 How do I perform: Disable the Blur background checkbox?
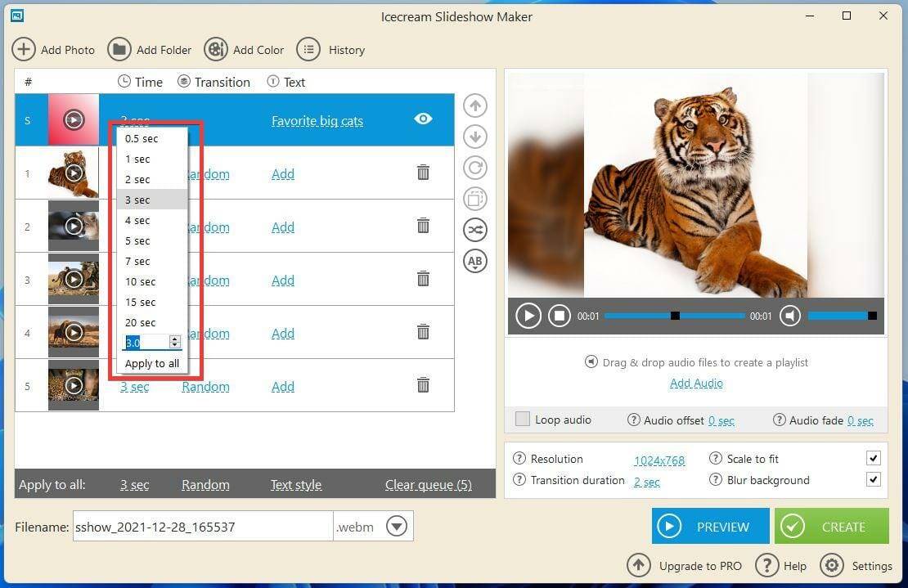pyautogui.click(x=874, y=480)
